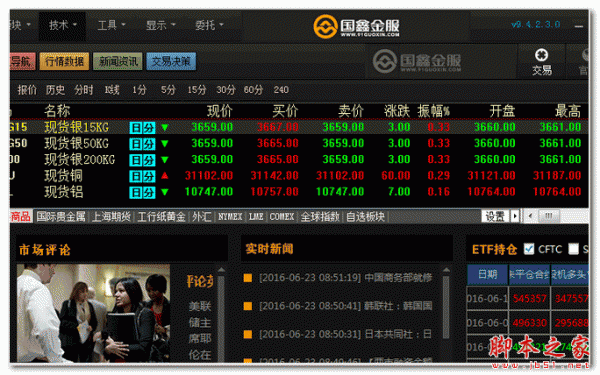Click the up arrow of the 实时新闻 scrollbar

446,270
